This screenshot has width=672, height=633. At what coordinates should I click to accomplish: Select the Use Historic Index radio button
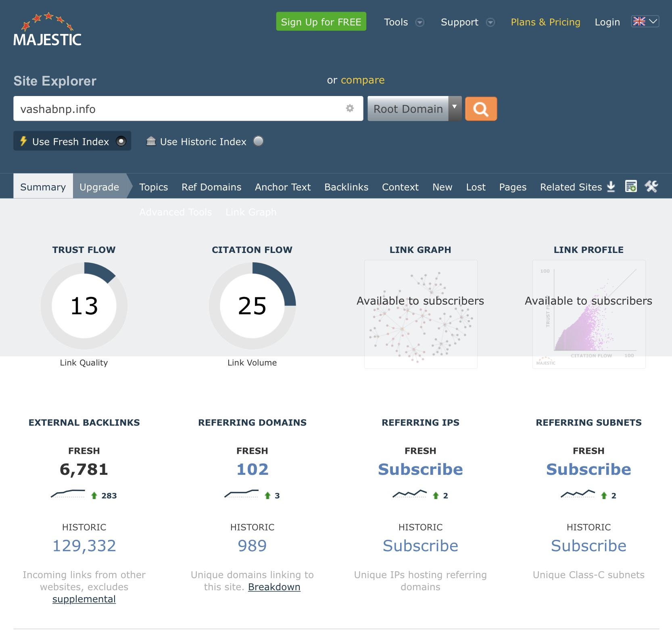258,141
